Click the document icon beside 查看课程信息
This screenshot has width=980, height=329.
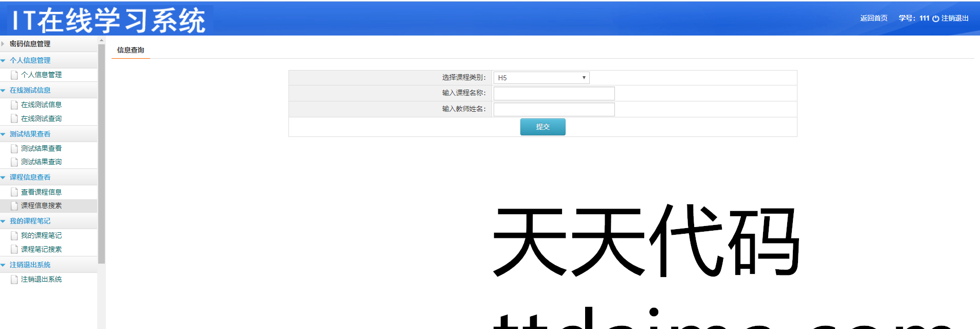click(14, 192)
